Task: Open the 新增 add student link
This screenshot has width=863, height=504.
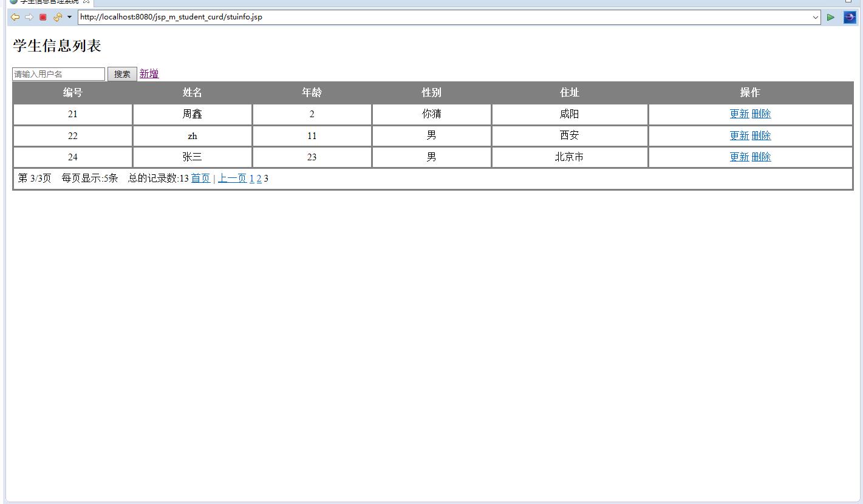Action: (149, 73)
